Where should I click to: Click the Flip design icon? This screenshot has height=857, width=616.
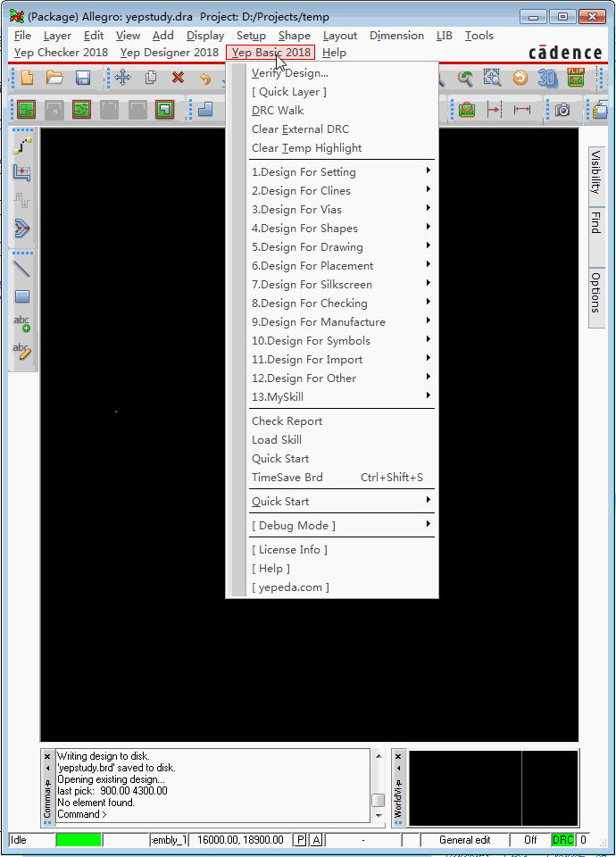[x=576, y=78]
